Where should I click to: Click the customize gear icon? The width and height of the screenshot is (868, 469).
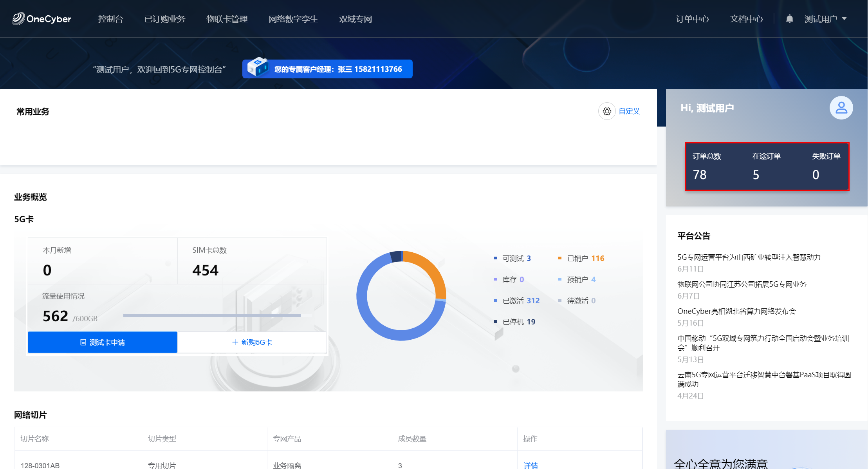pos(607,111)
